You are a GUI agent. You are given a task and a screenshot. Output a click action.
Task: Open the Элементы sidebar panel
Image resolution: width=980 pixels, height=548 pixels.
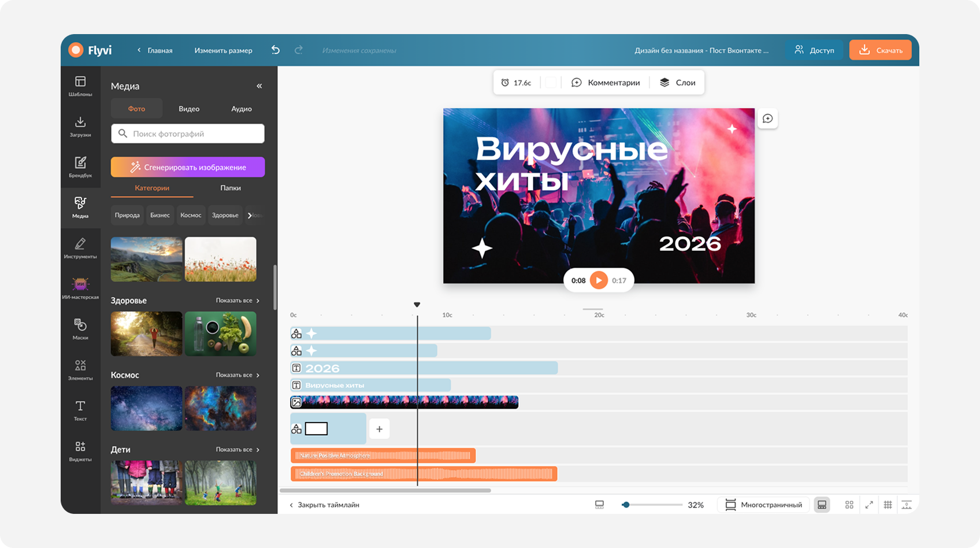point(80,370)
